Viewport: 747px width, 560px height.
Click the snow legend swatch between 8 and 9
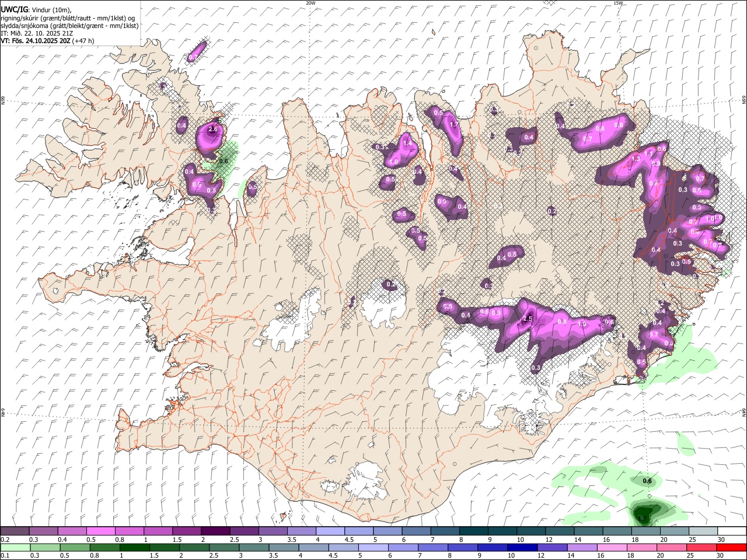coord(474,531)
